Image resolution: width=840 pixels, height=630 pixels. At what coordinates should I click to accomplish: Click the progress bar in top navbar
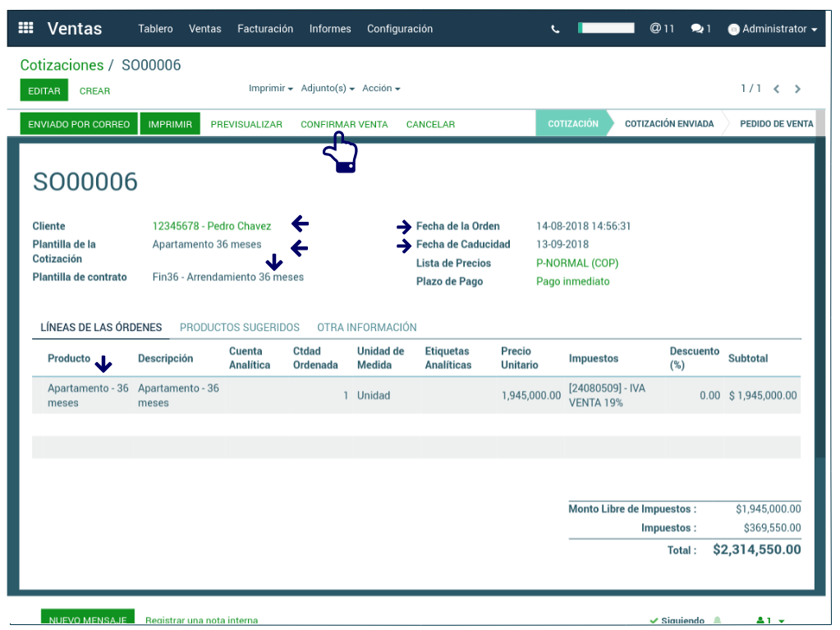point(606,28)
